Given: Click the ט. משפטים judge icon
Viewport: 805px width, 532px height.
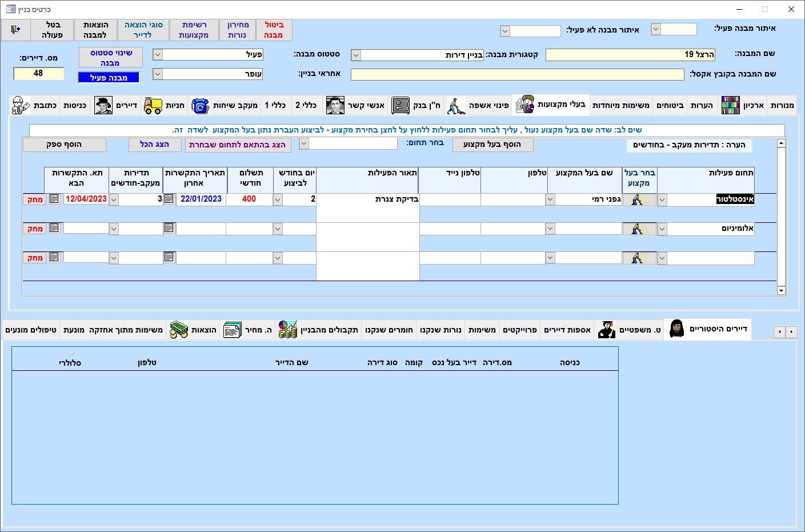Looking at the screenshot, I should tap(607, 330).
